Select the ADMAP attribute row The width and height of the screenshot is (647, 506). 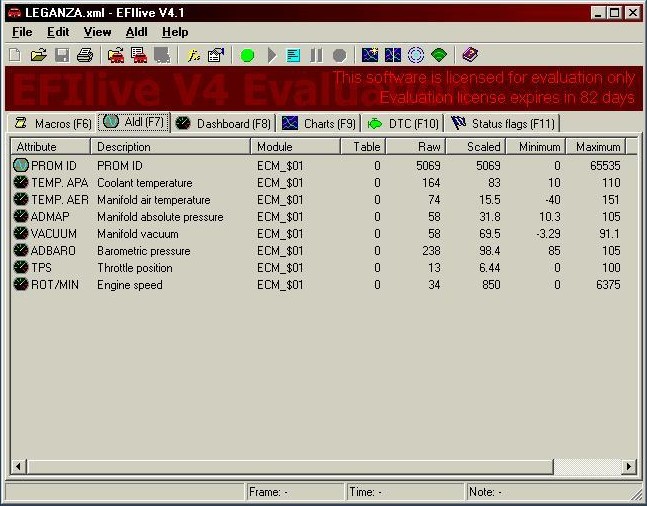pos(318,217)
